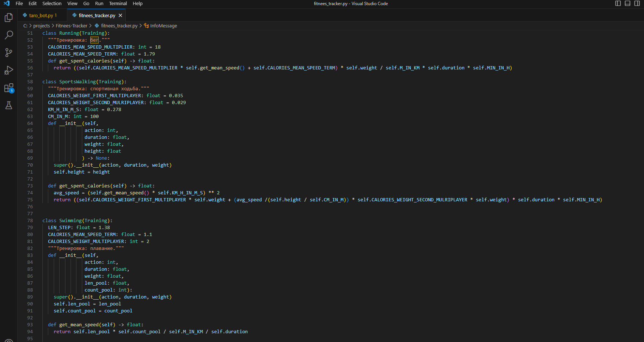Open the Go menu

[x=86, y=3]
